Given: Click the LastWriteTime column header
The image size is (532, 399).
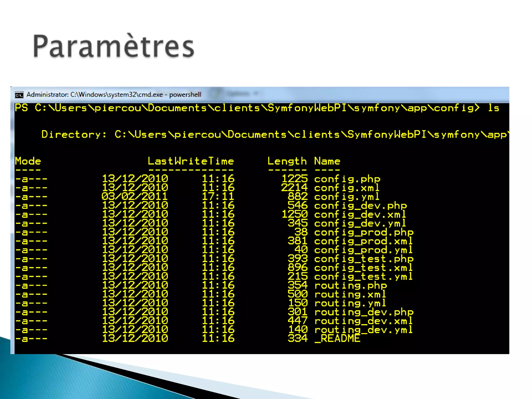Looking at the screenshot, I should [x=191, y=161].
